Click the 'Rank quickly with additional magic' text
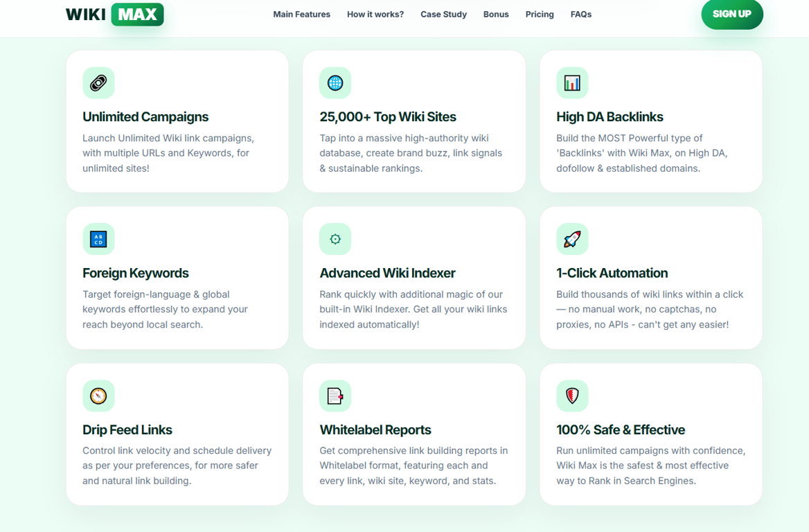 tap(414, 310)
